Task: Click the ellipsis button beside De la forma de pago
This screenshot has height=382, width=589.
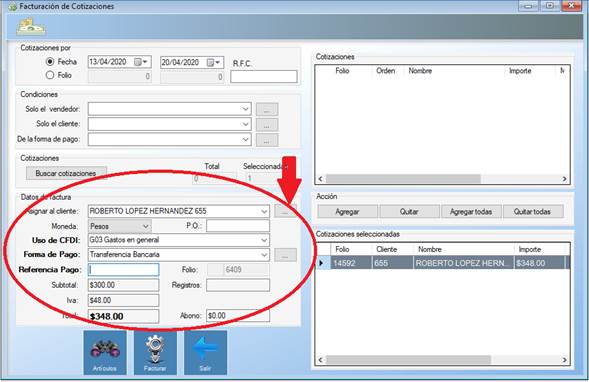Action: pos(267,140)
